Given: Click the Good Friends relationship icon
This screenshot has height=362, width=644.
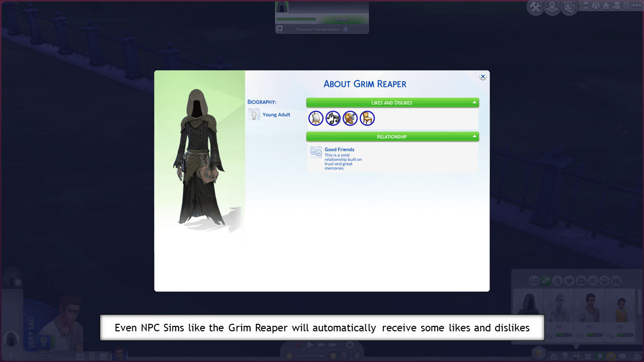Looking at the screenshot, I should pyautogui.click(x=316, y=152).
